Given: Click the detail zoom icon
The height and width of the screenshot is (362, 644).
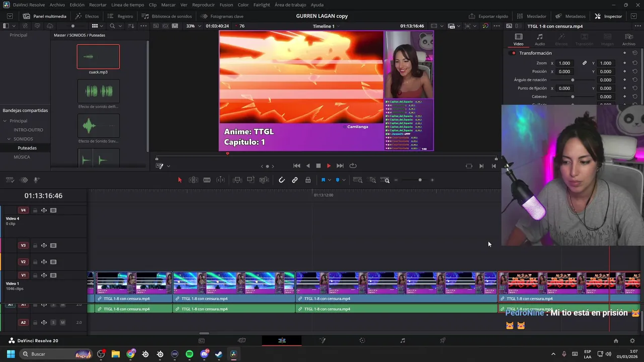Looking at the screenshot, I should coord(372,180).
